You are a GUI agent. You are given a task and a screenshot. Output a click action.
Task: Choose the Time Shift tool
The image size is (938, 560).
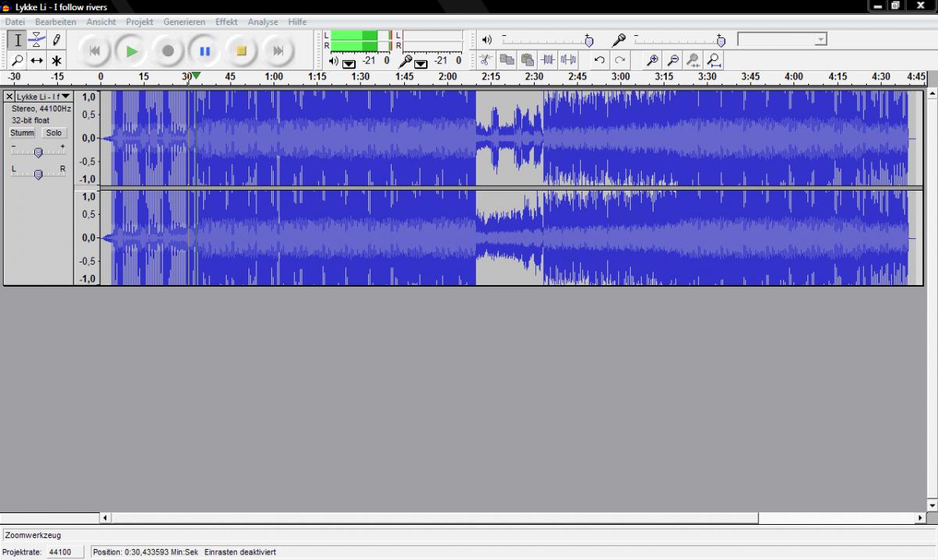click(37, 60)
